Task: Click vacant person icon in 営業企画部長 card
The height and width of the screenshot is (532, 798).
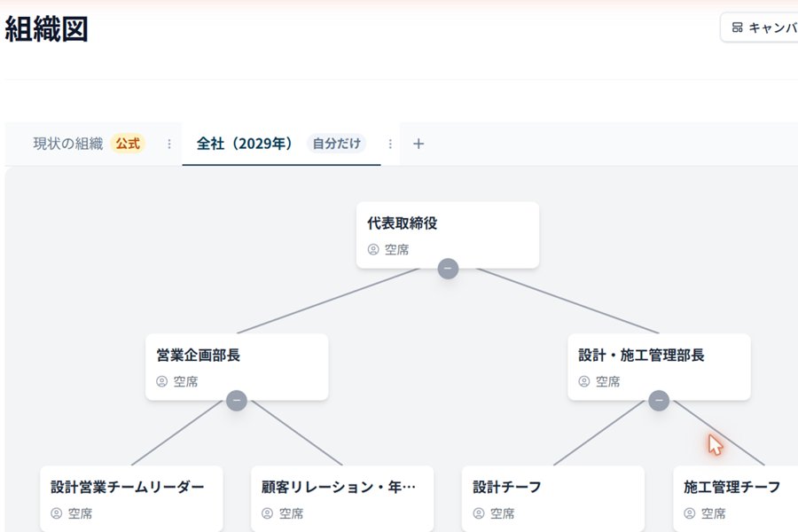Action: point(162,381)
